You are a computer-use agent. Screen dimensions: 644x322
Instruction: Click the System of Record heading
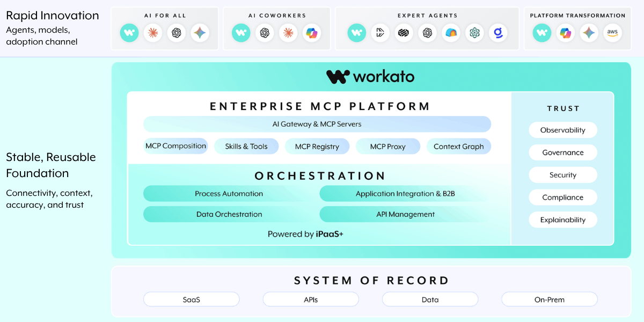(371, 280)
